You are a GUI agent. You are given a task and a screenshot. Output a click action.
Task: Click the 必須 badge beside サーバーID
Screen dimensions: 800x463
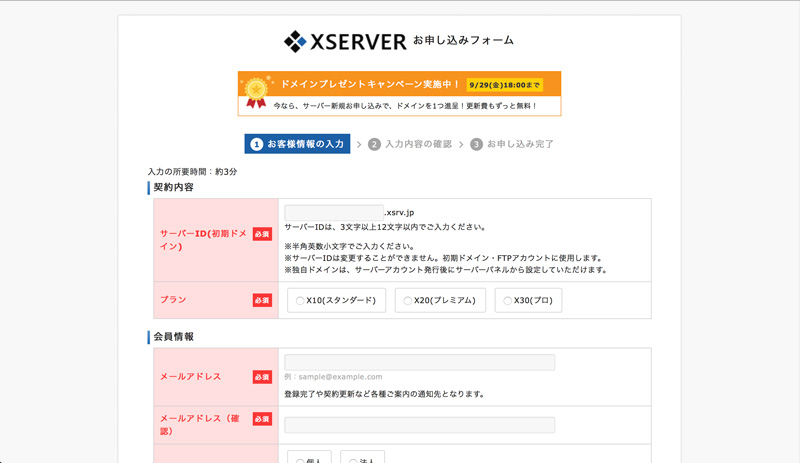(x=262, y=234)
